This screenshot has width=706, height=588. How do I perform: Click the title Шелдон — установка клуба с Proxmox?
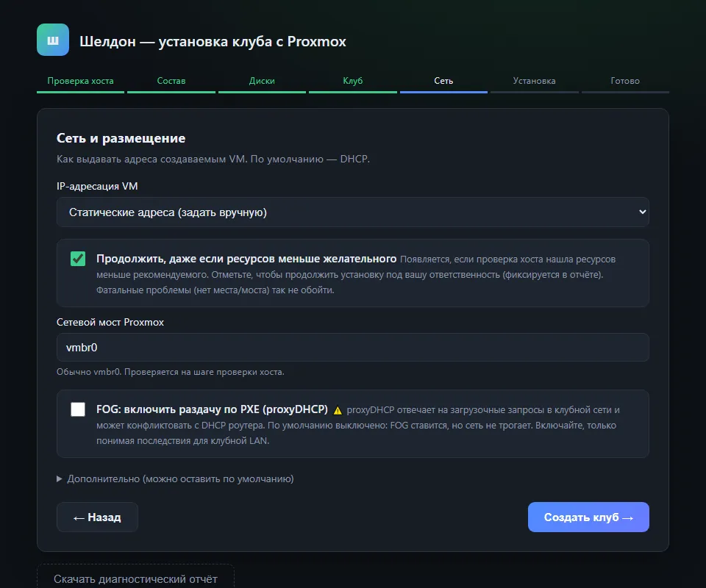(x=213, y=41)
